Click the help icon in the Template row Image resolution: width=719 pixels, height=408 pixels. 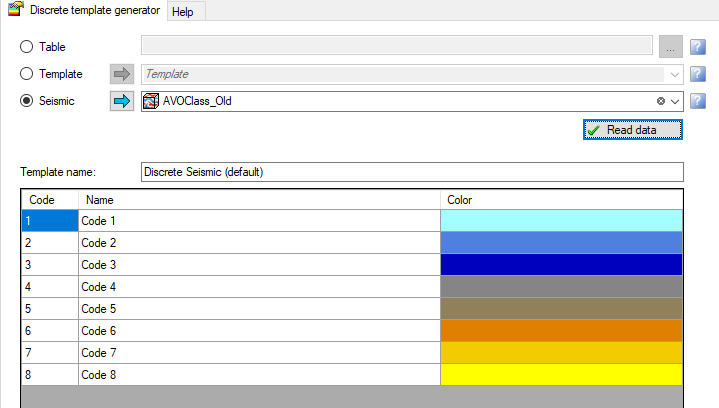pos(697,74)
